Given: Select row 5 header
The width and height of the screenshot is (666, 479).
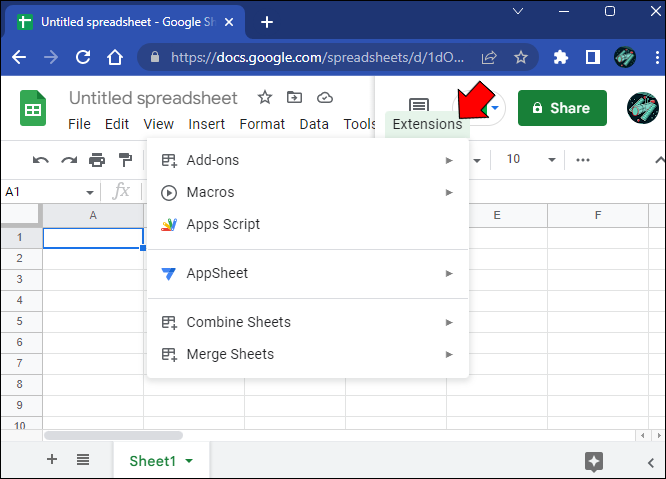Looking at the screenshot, I should click(21, 321).
